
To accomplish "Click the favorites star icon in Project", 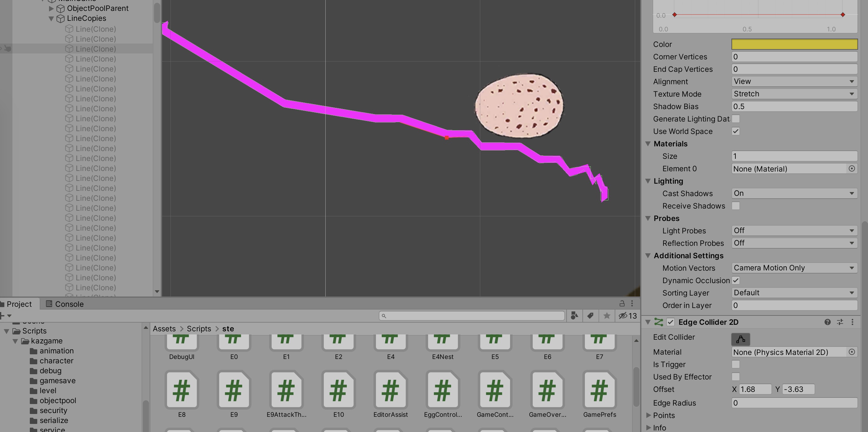I will [x=607, y=316].
